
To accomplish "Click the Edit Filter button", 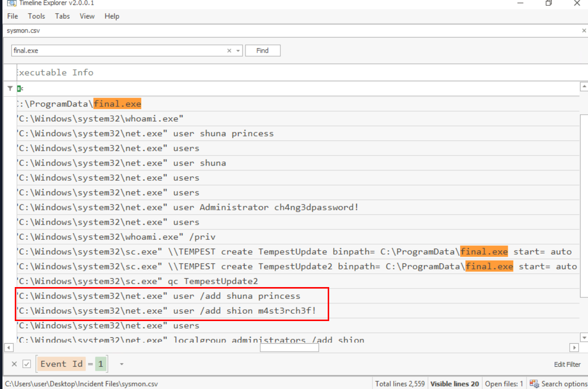I will [567, 364].
